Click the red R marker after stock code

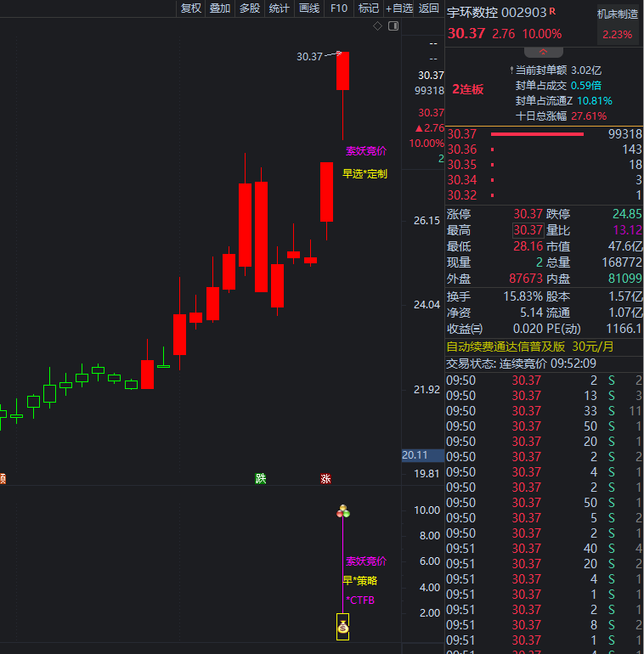tap(553, 12)
